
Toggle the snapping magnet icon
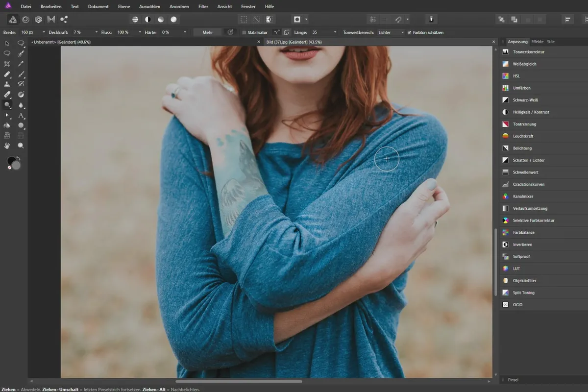pos(399,20)
